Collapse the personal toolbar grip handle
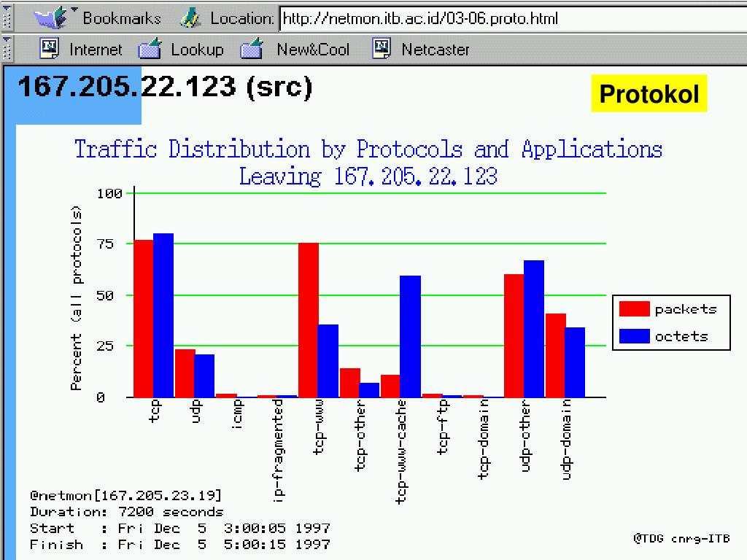Screen dimensions: 747x560 6,49
